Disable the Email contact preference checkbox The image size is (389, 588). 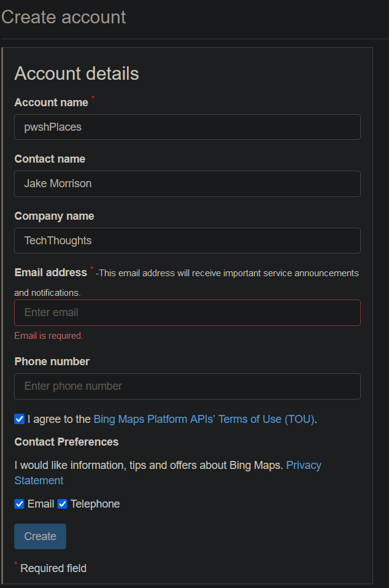[18, 504]
